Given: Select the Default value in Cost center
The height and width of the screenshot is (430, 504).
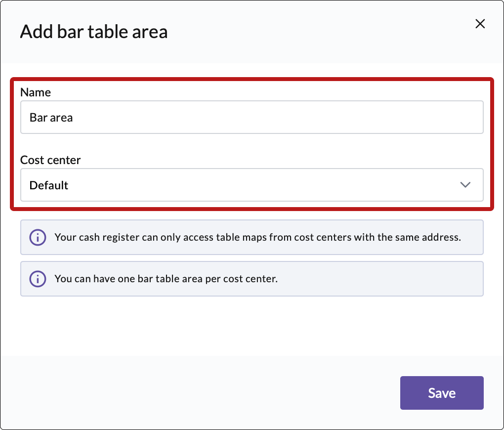Looking at the screenshot, I should point(49,185).
